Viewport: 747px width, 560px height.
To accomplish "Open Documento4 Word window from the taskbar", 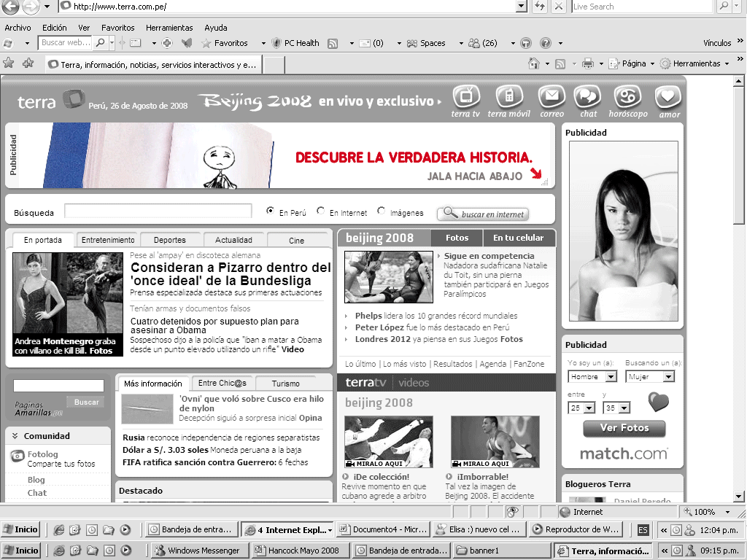I will point(384,529).
